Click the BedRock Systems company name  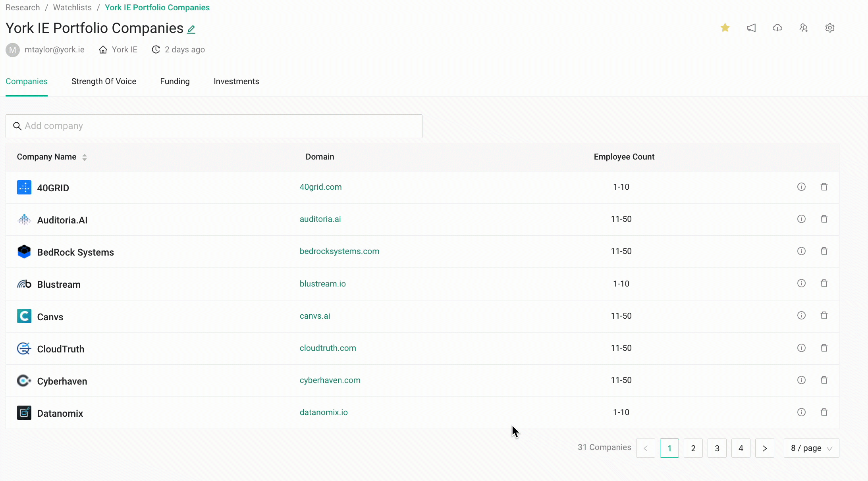pyautogui.click(x=75, y=252)
